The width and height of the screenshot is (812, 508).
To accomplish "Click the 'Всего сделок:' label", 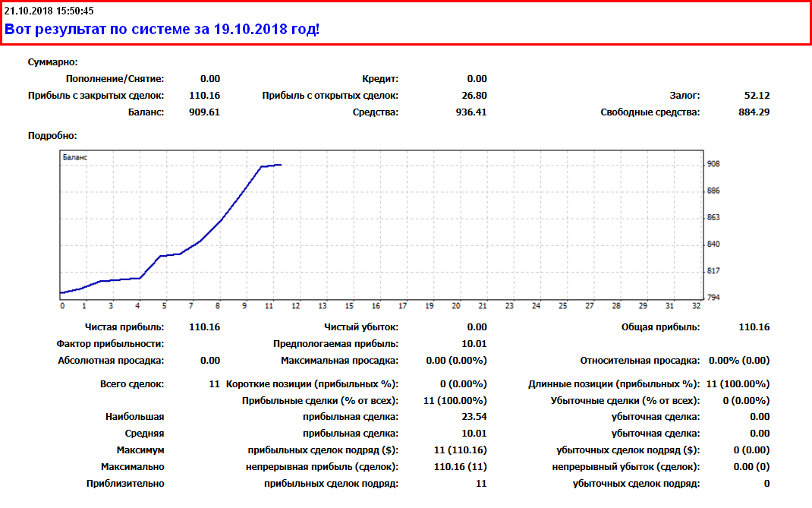I will coord(132,384).
